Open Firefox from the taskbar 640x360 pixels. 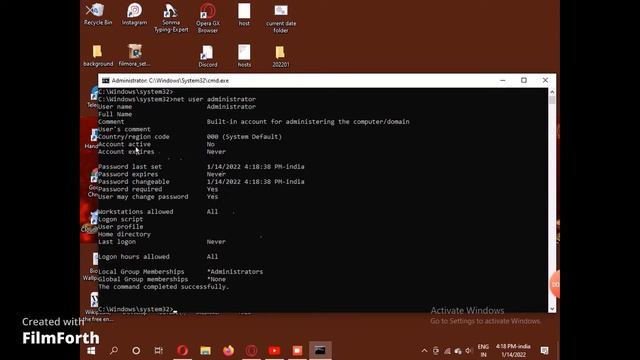[x=229, y=351]
